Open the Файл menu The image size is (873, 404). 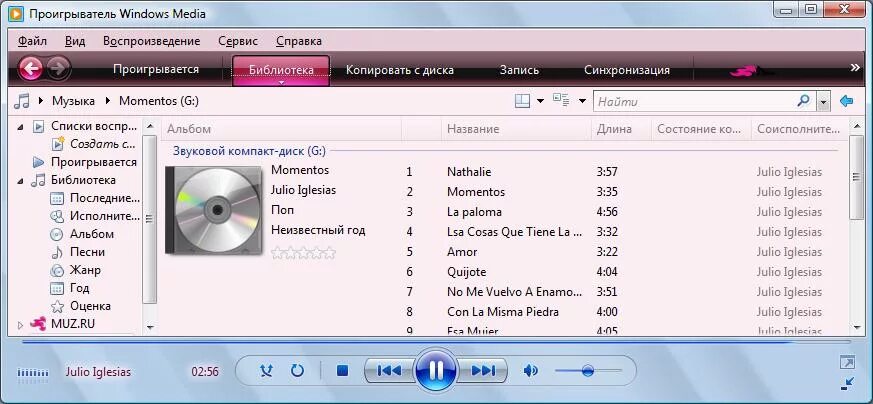[32, 41]
